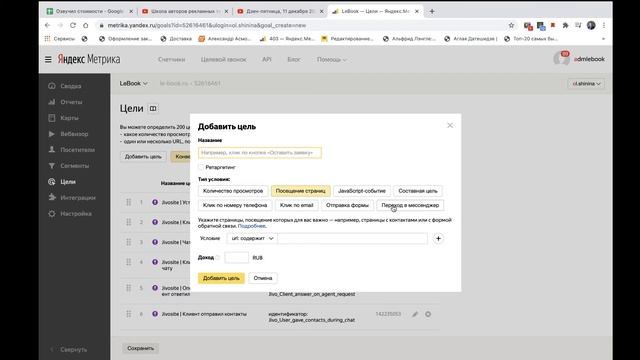Screen dimensions: 640x360
Task: Click the admlebook username
Action: (x=589, y=59)
